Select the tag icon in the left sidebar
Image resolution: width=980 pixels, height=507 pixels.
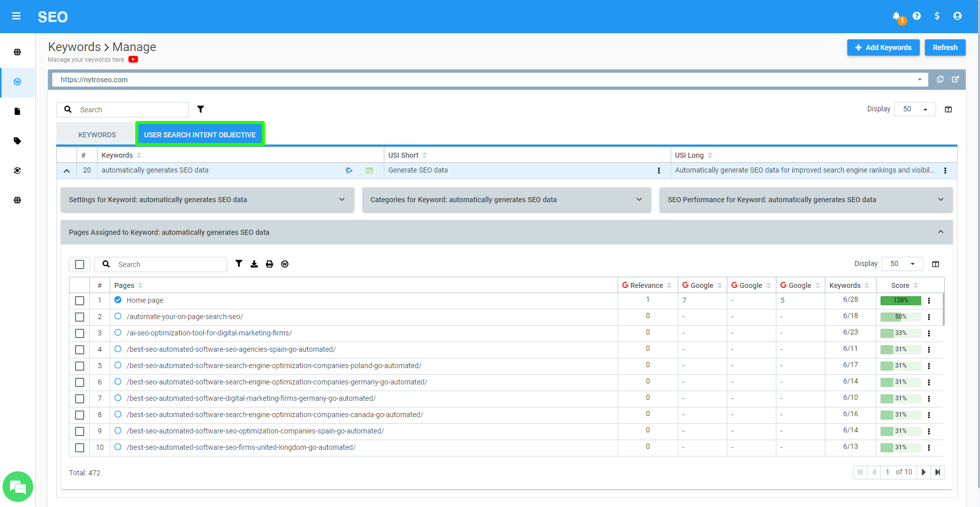point(17,141)
